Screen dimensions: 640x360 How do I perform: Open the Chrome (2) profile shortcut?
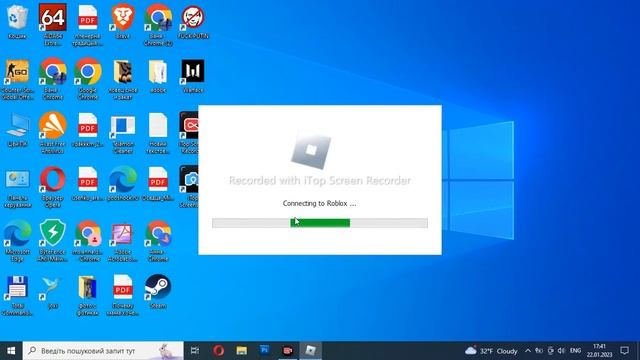pos(158,24)
